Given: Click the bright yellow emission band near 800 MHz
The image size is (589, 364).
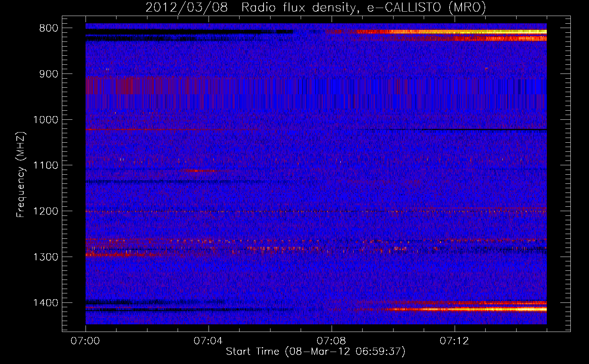Looking at the screenshot, I should coord(451,32).
